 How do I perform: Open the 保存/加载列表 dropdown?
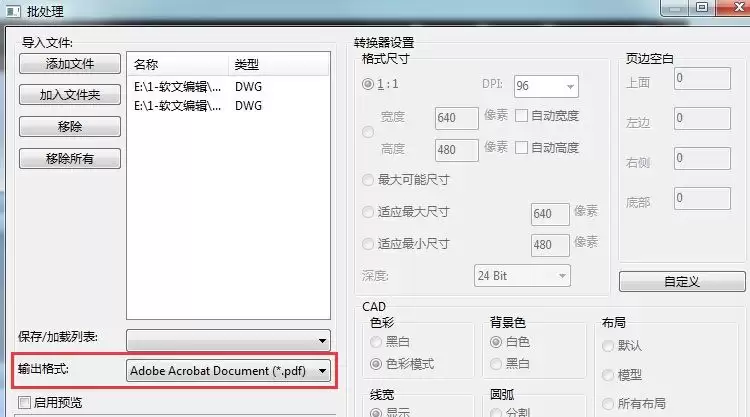228,340
